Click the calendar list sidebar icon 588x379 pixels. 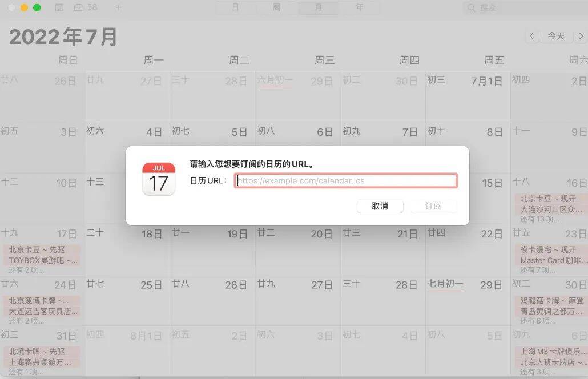tap(59, 7)
